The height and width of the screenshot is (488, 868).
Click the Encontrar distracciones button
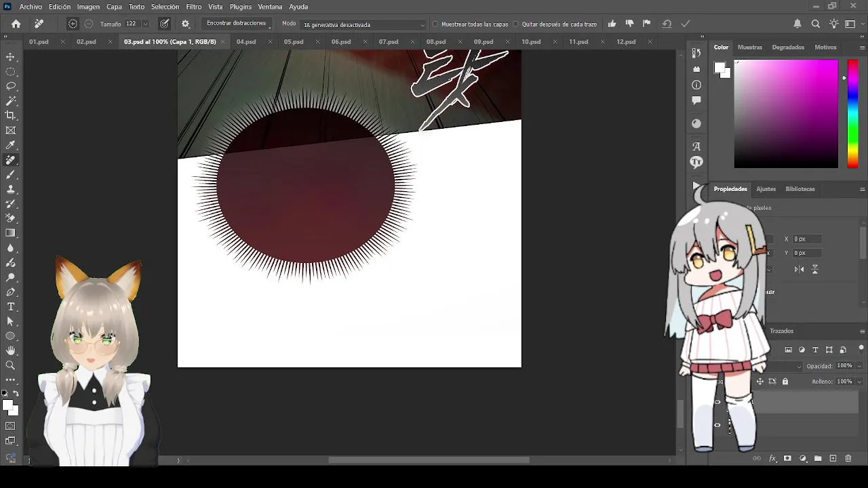(236, 24)
